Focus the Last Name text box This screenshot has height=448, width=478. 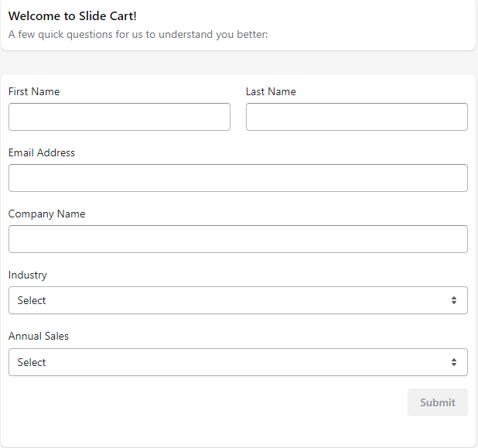[x=357, y=117]
